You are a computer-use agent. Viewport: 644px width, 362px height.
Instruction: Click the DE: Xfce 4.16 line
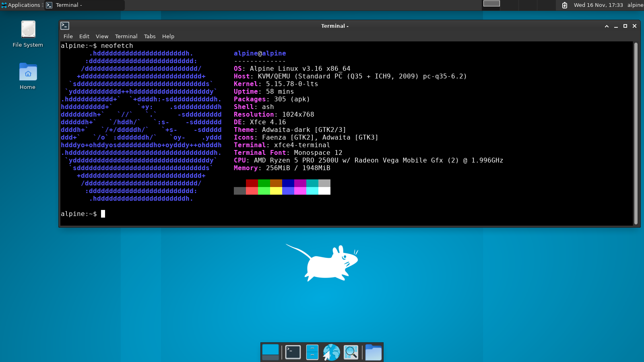pyautogui.click(x=260, y=122)
